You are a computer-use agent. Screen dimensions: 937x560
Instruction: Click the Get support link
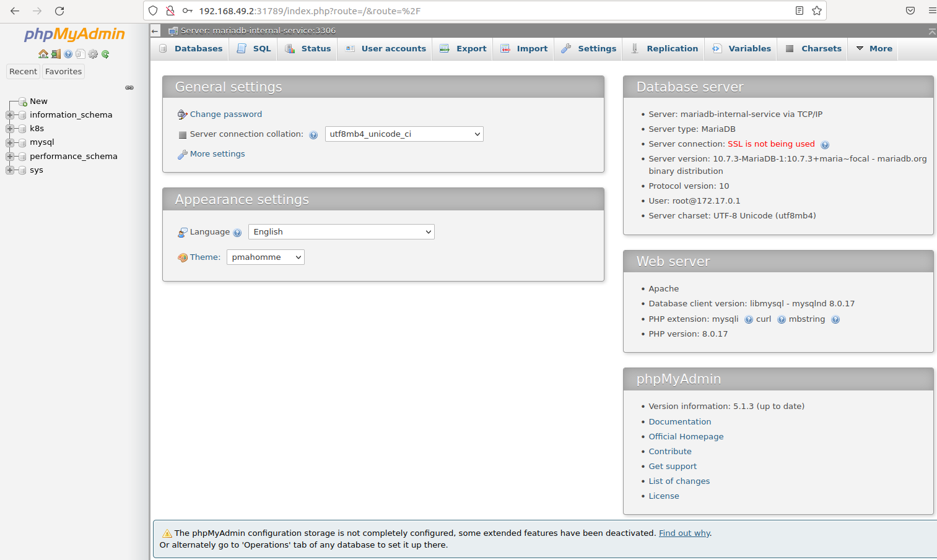(673, 467)
